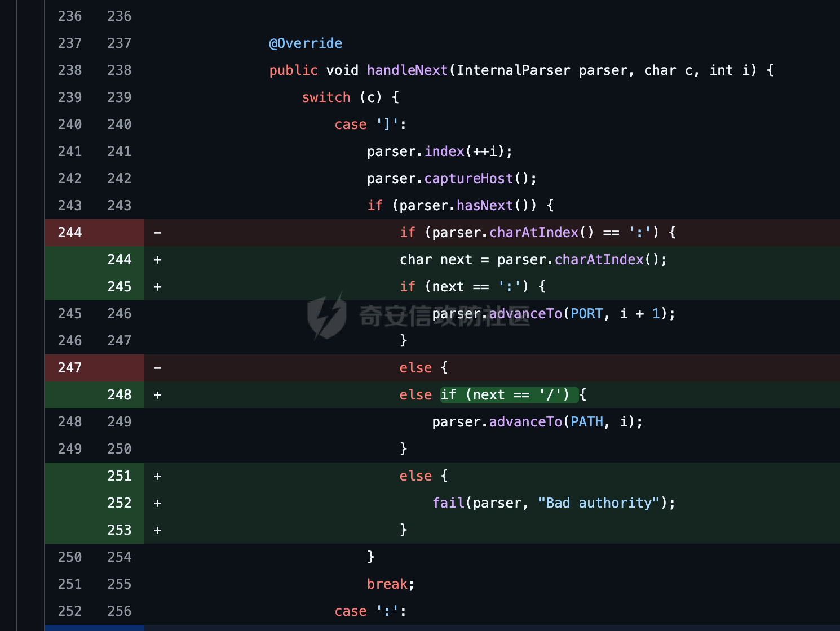Select the "Bad authority" string literal

click(599, 503)
